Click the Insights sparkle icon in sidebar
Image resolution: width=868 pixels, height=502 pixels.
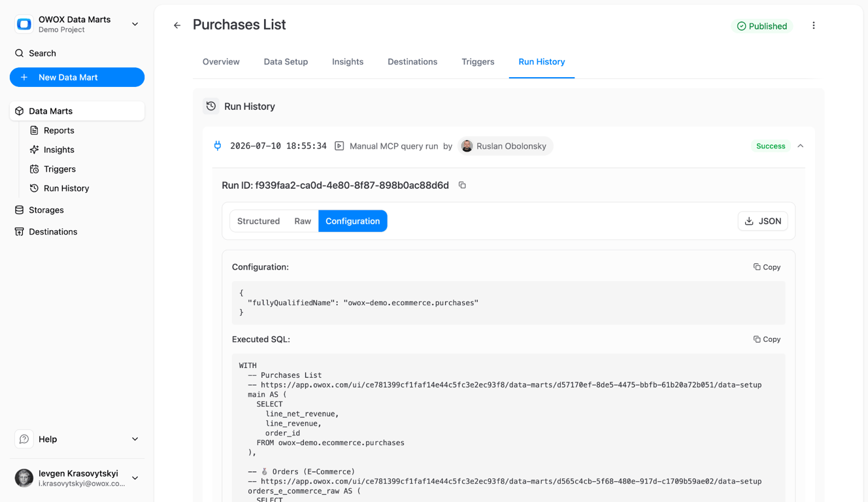[x=34, y=150]
